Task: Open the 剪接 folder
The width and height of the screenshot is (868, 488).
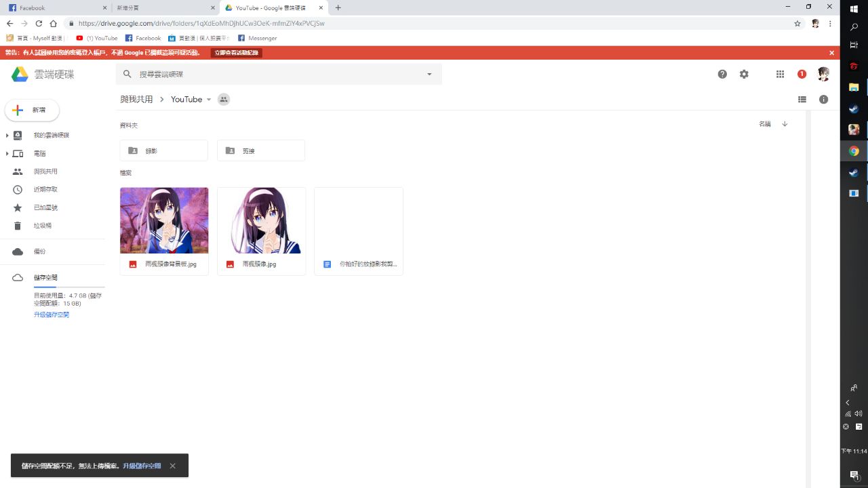Action: (261, 150)
